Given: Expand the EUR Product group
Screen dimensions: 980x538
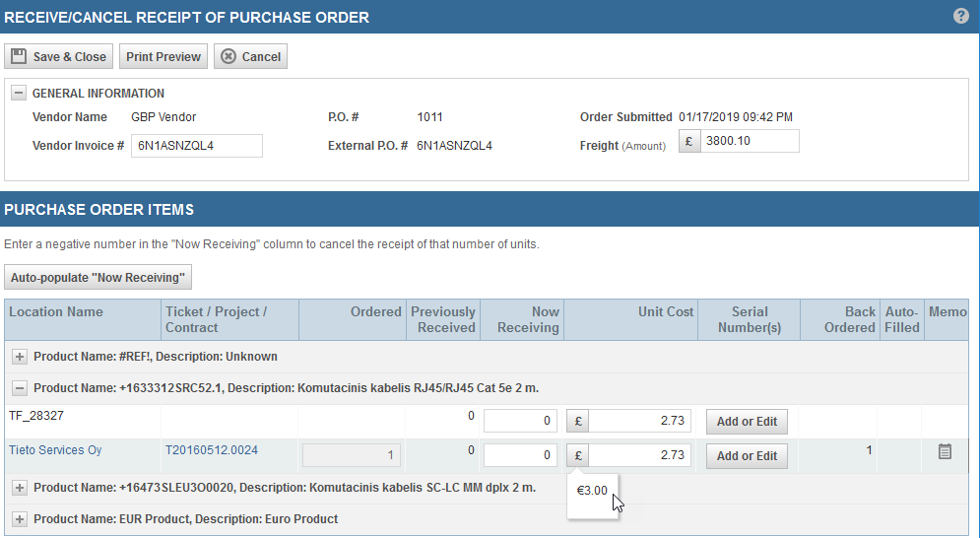Looking at the screenshot, I should tap(20, 519).
